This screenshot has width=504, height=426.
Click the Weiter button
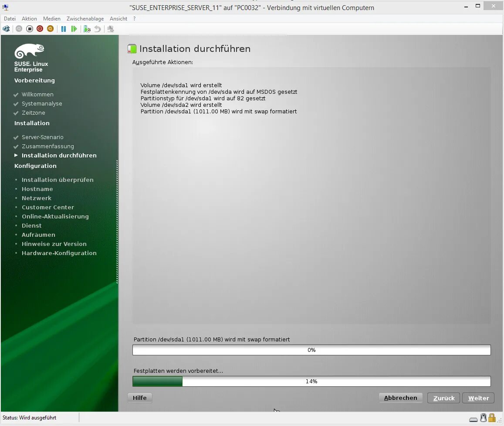tap(478, 398)
